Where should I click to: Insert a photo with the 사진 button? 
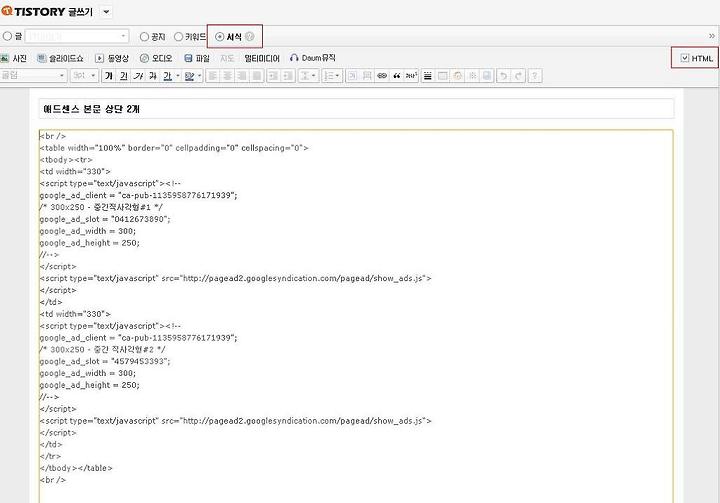click(x=13, y=58)
